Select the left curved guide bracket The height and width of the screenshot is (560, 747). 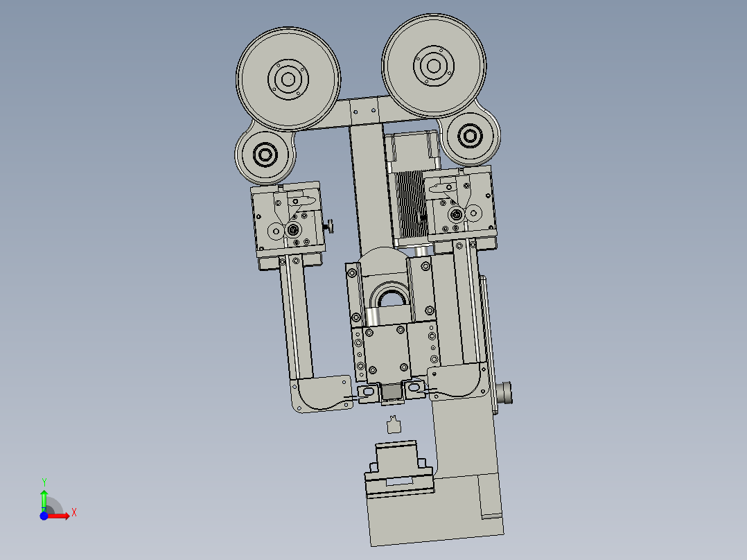click(322, 394)
